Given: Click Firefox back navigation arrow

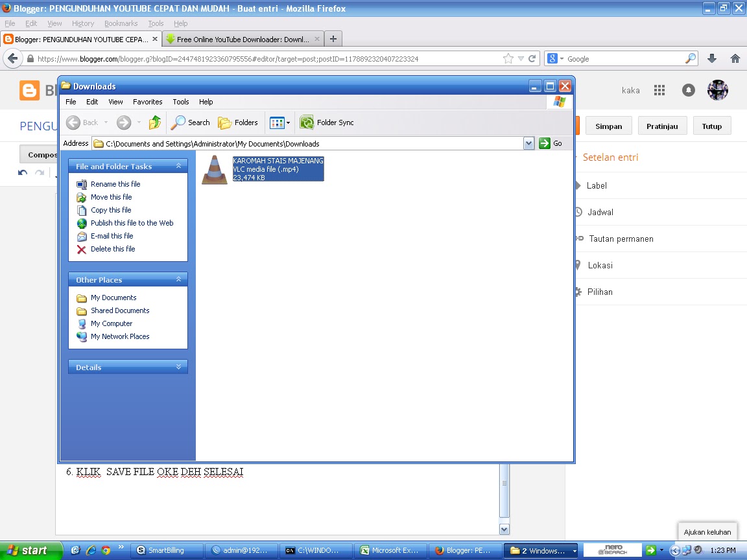Looking at the screenshot, I should [x=13, y=58].
